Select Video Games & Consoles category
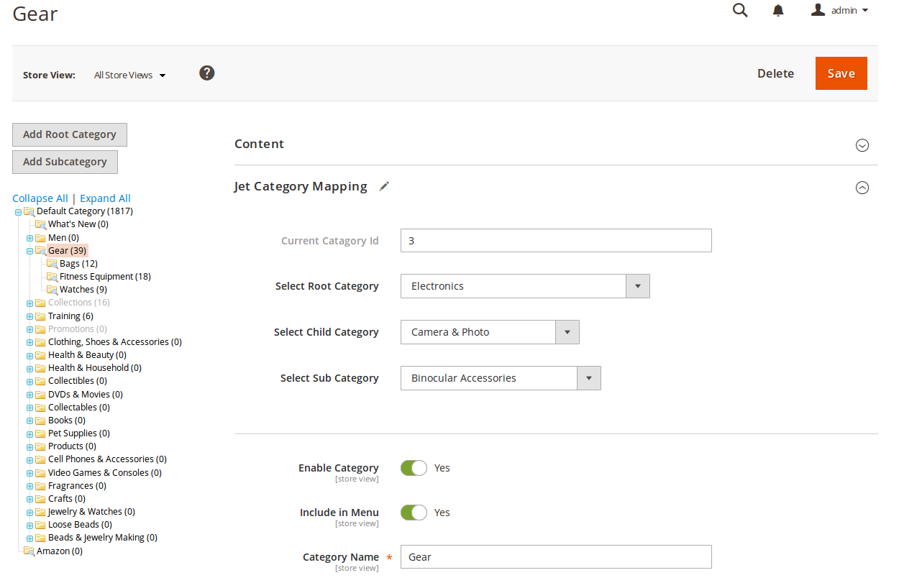 (x=105, y=473)
